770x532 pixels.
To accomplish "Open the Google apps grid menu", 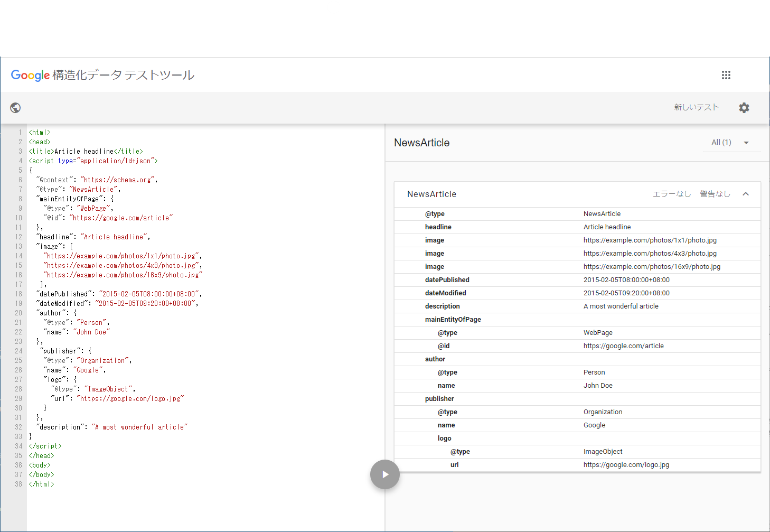I will (726, 75).
